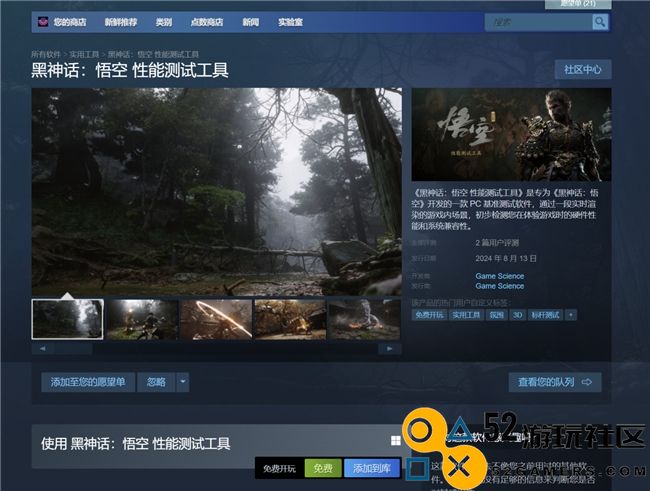
Task: Open the dropdown arrow next to 忽略
Action: (183, 382)
